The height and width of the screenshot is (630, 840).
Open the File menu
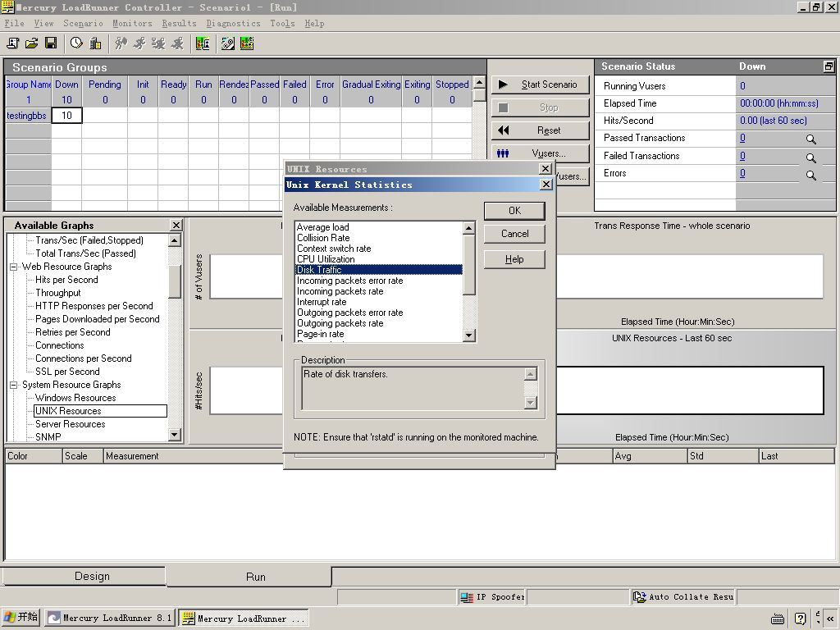pyautogui.click(x=15, y=24)
